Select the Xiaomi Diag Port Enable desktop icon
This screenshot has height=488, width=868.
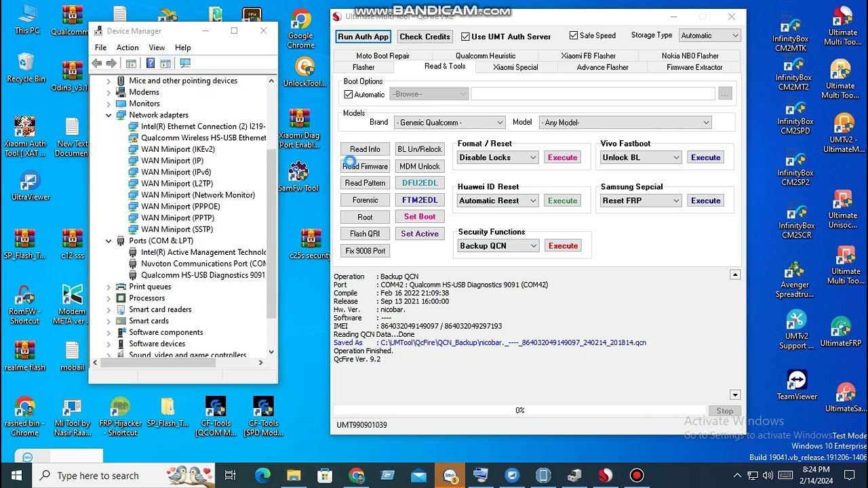[299, 128]
